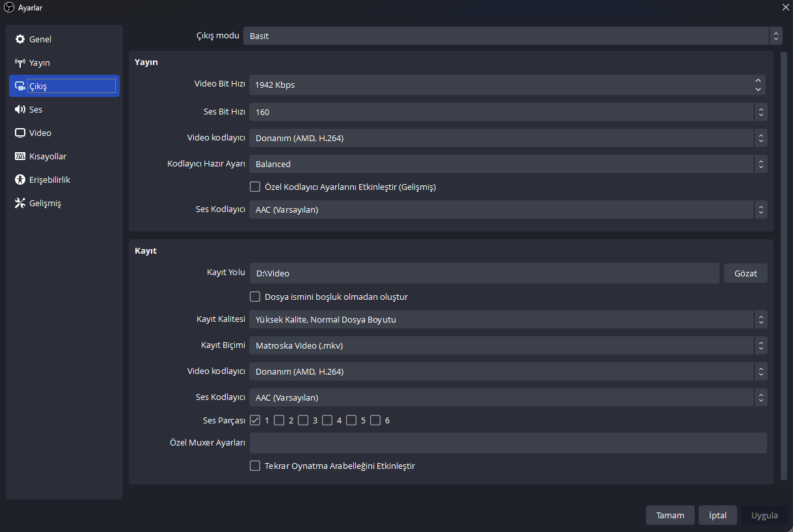
Task: Click the Video monitor icon in sidebar
Action: (x=20, y=133)
